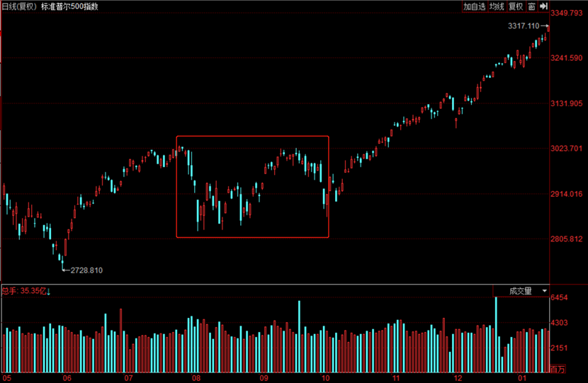Click the lowest candlestick at 2728.810
588x383 pixels.
[62, 263]
